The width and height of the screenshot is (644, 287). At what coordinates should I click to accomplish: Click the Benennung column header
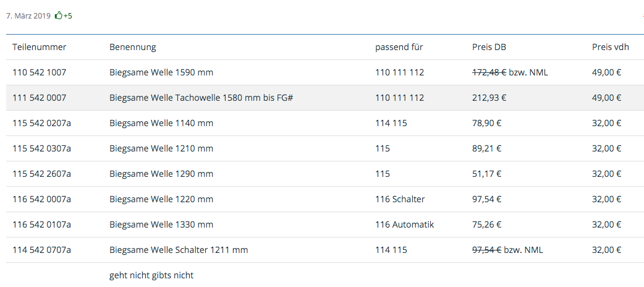[x=132, y=47]
